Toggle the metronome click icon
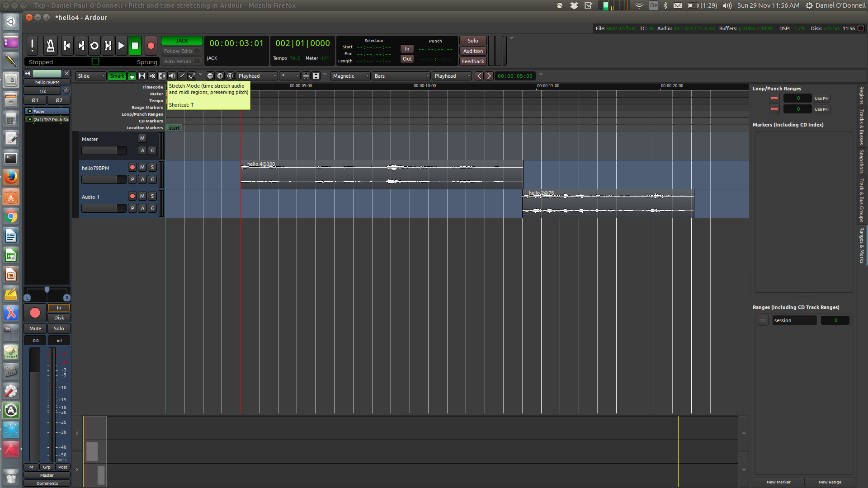 (50, 45)
